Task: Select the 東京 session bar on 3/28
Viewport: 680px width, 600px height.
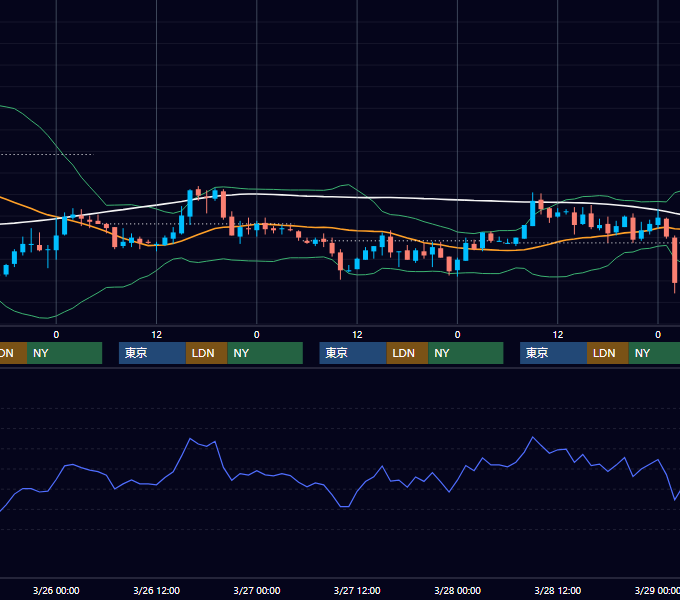Action: (x=553, y=353)
